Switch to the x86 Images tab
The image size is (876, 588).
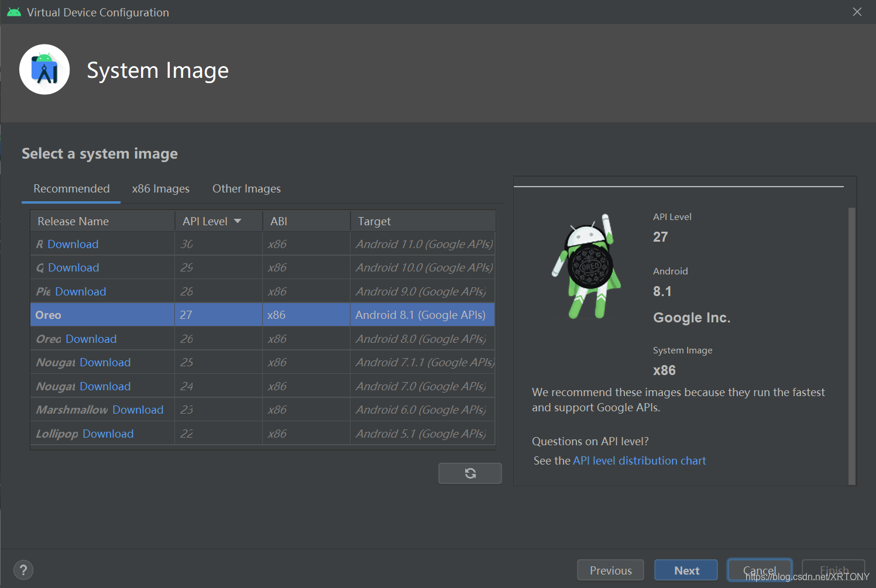point(161,188)
